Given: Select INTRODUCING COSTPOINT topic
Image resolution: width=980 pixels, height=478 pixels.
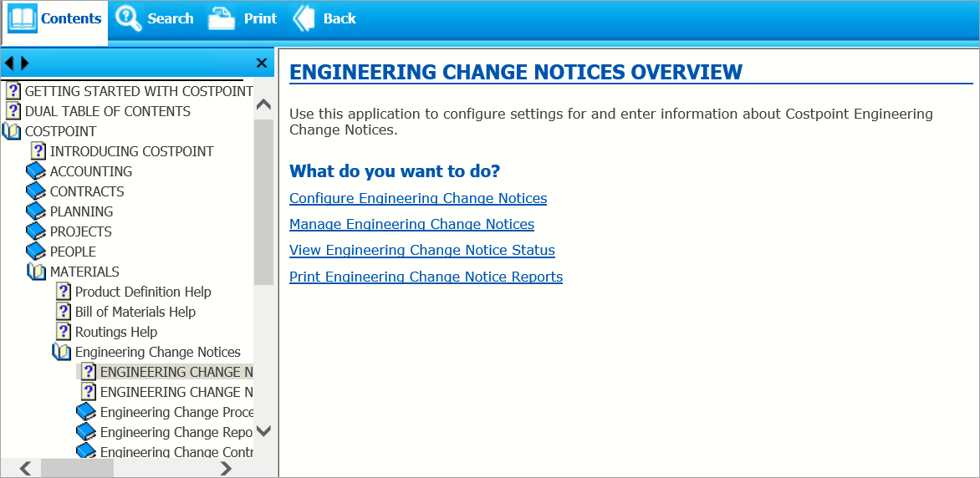Looking at the screenshot, I should click(x=131, y=151).
